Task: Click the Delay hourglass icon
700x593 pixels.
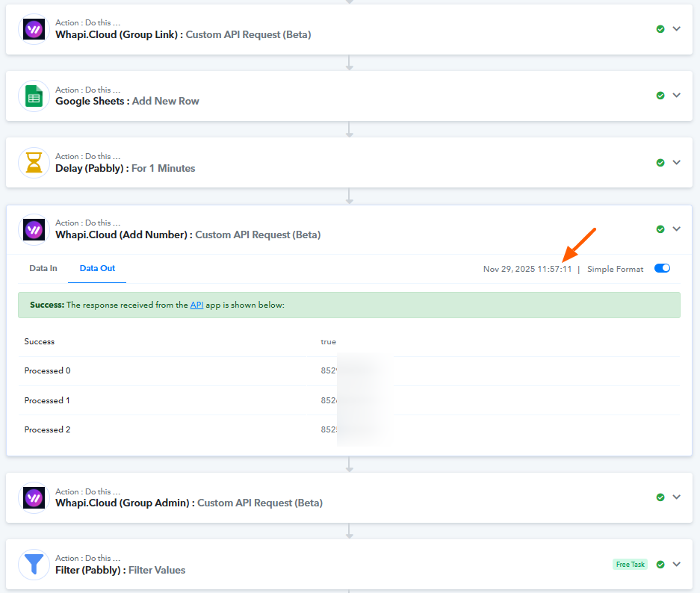Action: click(34, 163)
